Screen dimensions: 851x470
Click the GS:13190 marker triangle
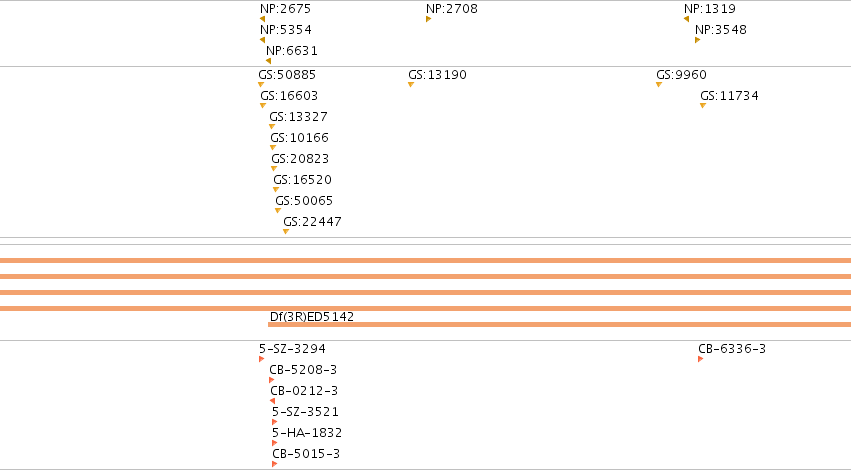point(411,85)
